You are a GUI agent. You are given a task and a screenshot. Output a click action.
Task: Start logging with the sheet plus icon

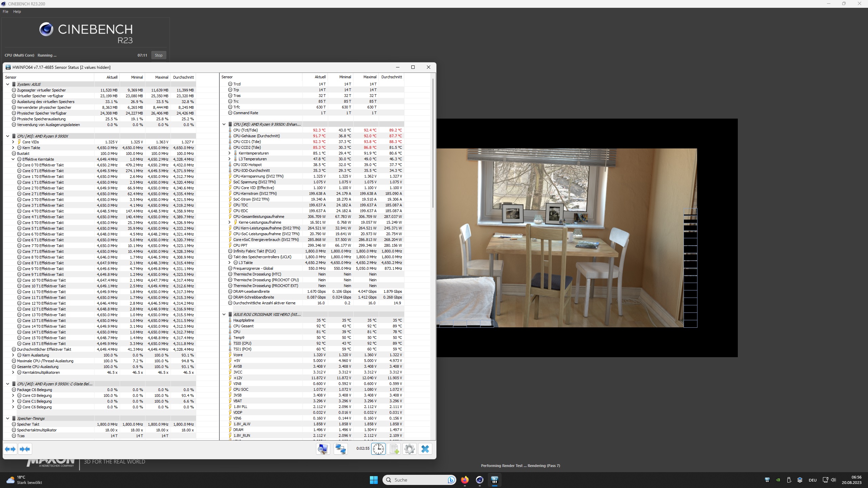[394, 449]
